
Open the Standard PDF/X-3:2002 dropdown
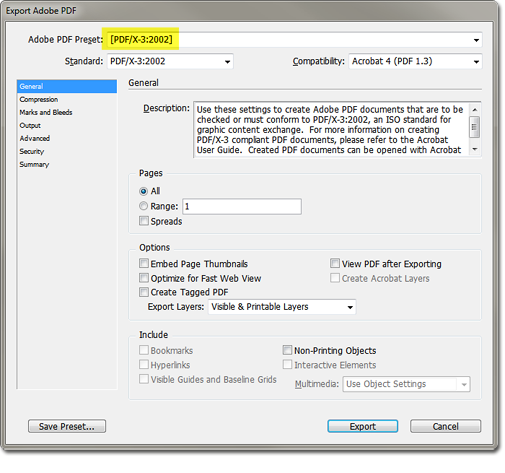pos(170,61)
